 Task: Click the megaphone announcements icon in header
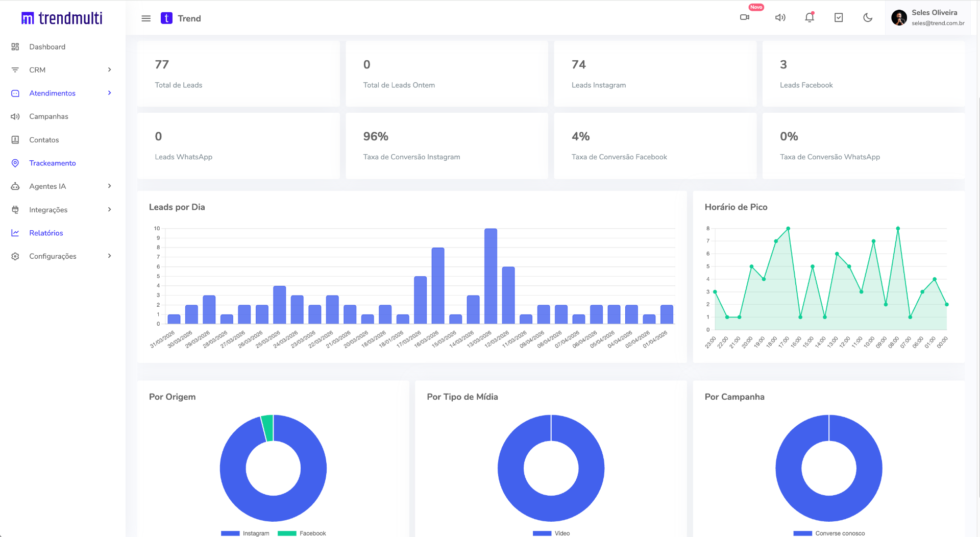tap(780, 17)
